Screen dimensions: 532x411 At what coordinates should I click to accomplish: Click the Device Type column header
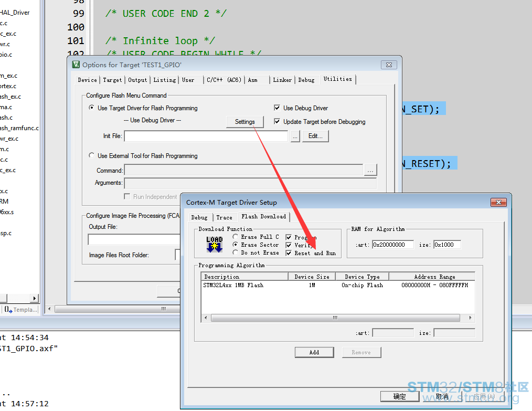362,277
